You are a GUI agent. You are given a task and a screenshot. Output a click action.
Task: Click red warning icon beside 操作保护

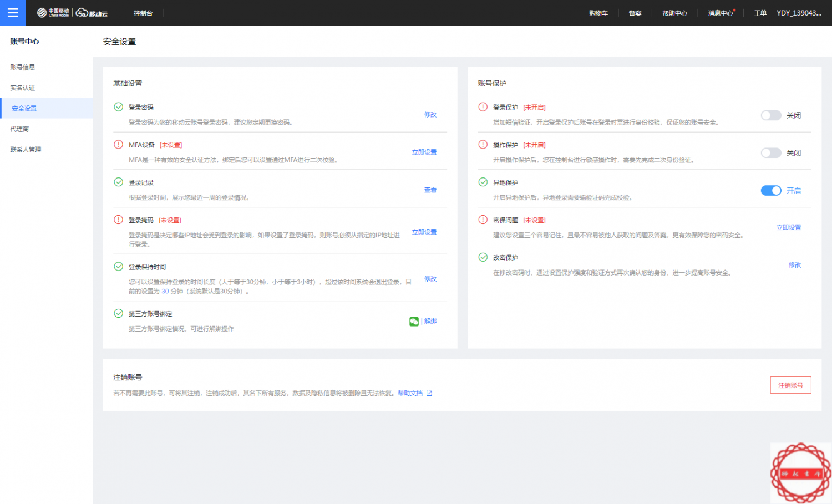click(483, 145)
